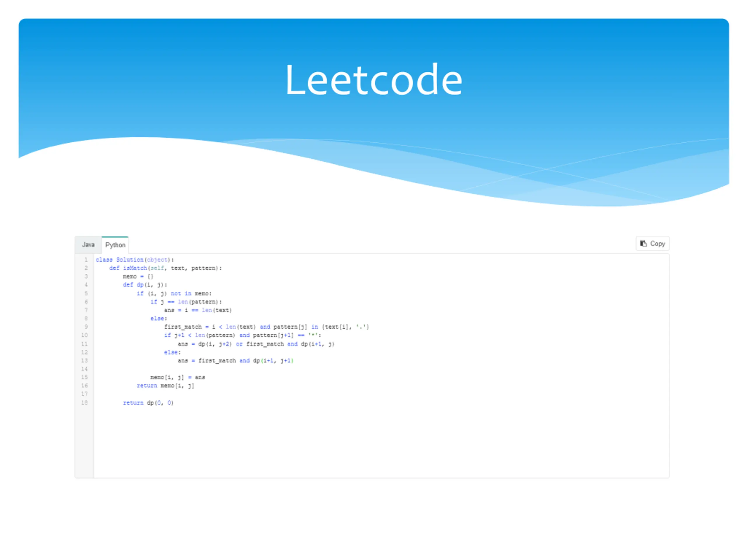Screen dimensions: 747x560
Task: Switch to the Java tab
Action: click(x=88, y=245)
